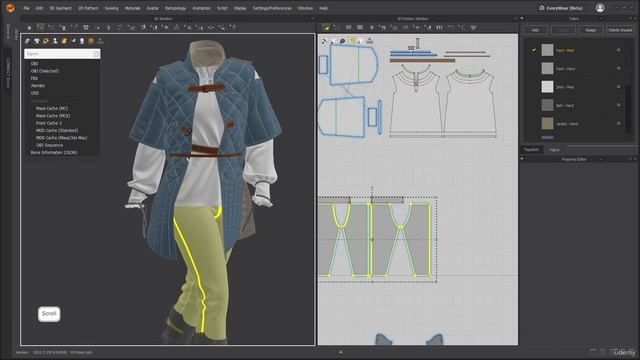
Task: Open the 2D Pattern menu
Action: coord(88,8)
